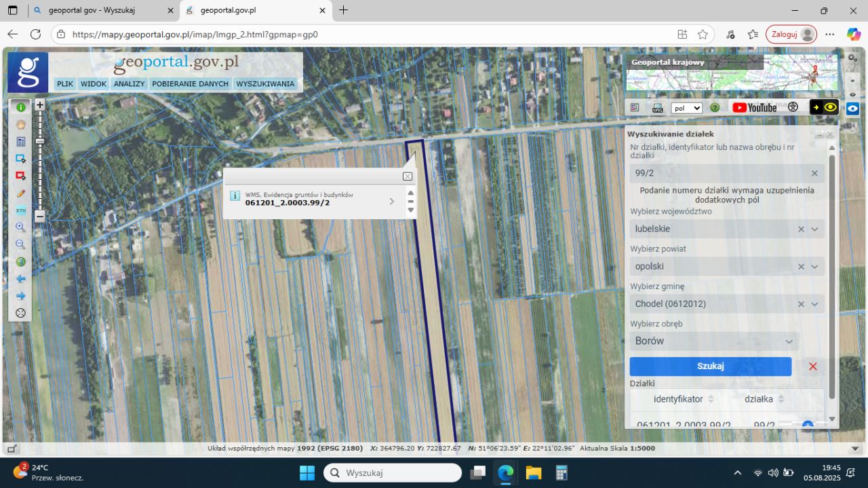This screenshot has width=868, height=488.
Task: Open the POBIERANIE DANYCH menu
Action: tap(190, 84)
